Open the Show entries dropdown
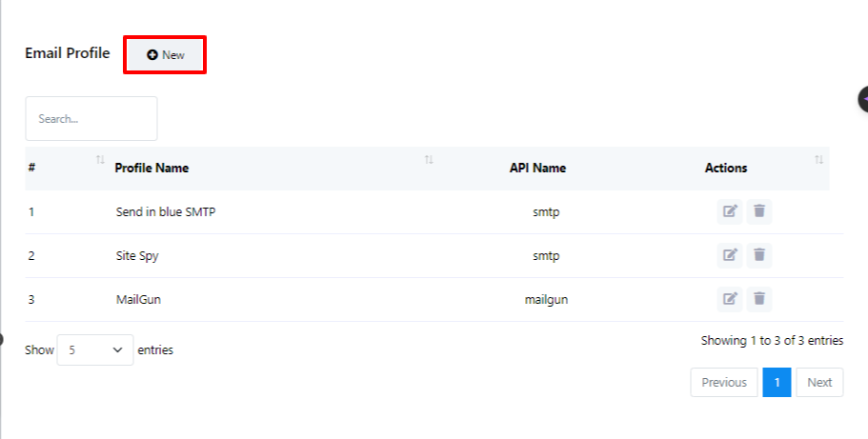The width and height of the screenshot is (868, 439). [95, 349]
